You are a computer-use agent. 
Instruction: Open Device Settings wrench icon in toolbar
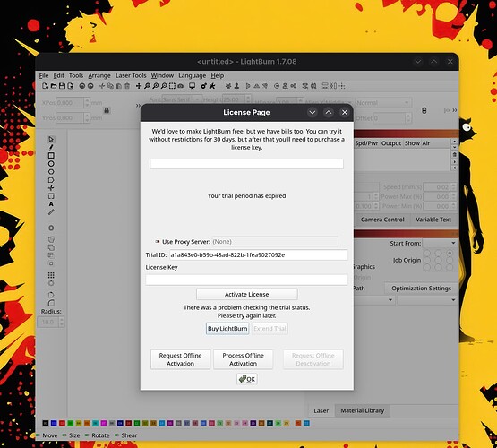[212, 86]
